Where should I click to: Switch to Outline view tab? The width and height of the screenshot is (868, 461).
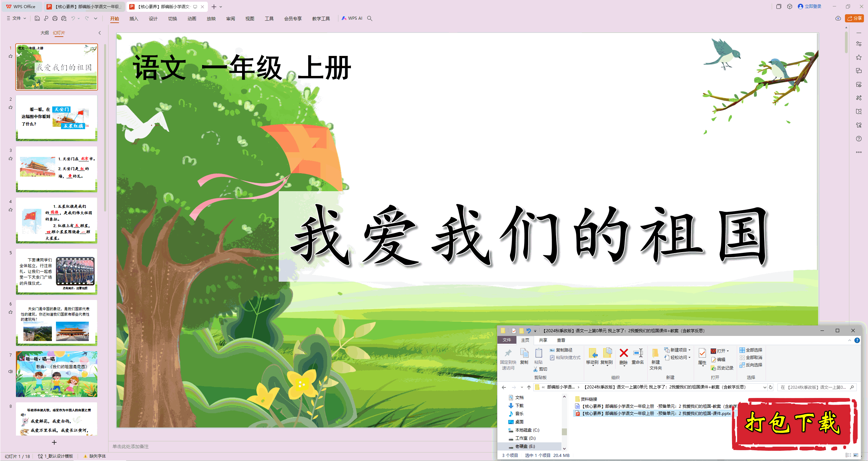(x=44, y=33)
